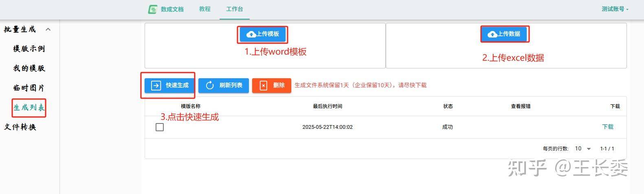Click the 成功 status cell

tap(448, 127)
